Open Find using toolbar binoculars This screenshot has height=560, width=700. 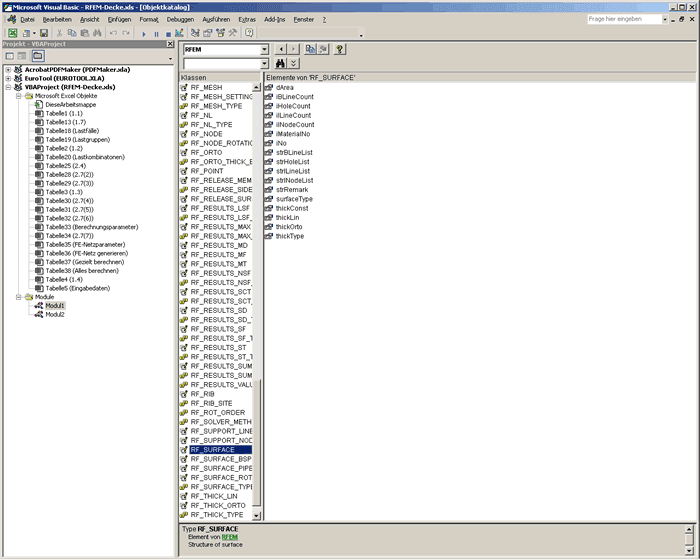(x=97, y=33)
